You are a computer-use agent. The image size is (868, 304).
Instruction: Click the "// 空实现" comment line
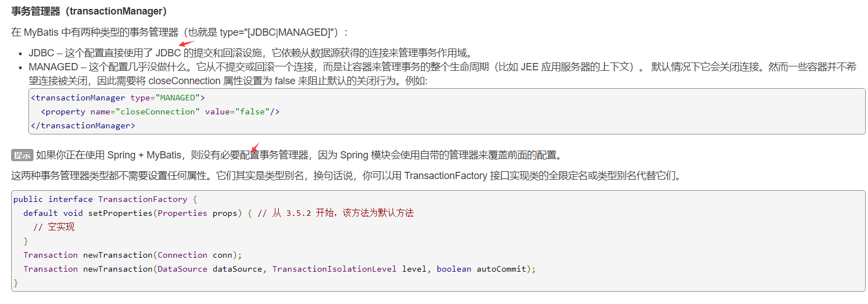click(54, 227)
